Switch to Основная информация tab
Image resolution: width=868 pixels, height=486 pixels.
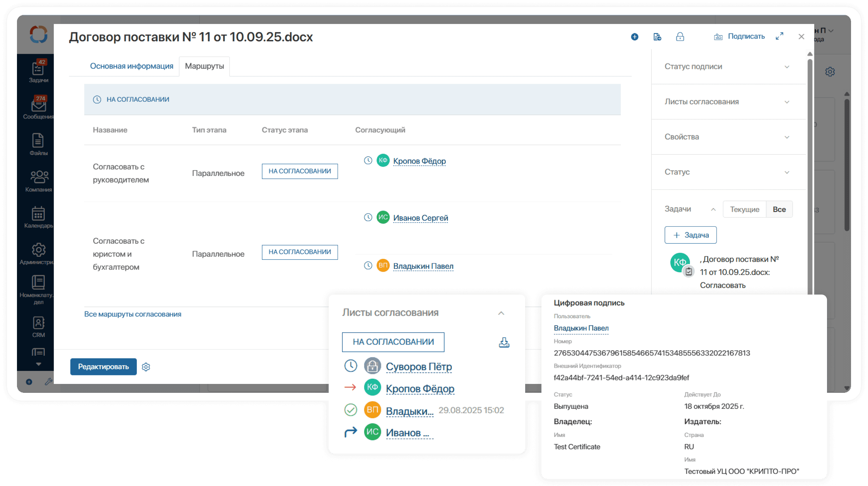pyautogui.click(x=131, y=66)
